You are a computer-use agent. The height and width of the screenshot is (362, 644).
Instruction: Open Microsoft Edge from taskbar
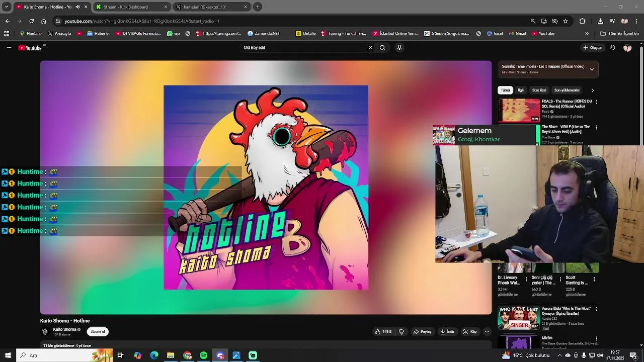[154, 355]
